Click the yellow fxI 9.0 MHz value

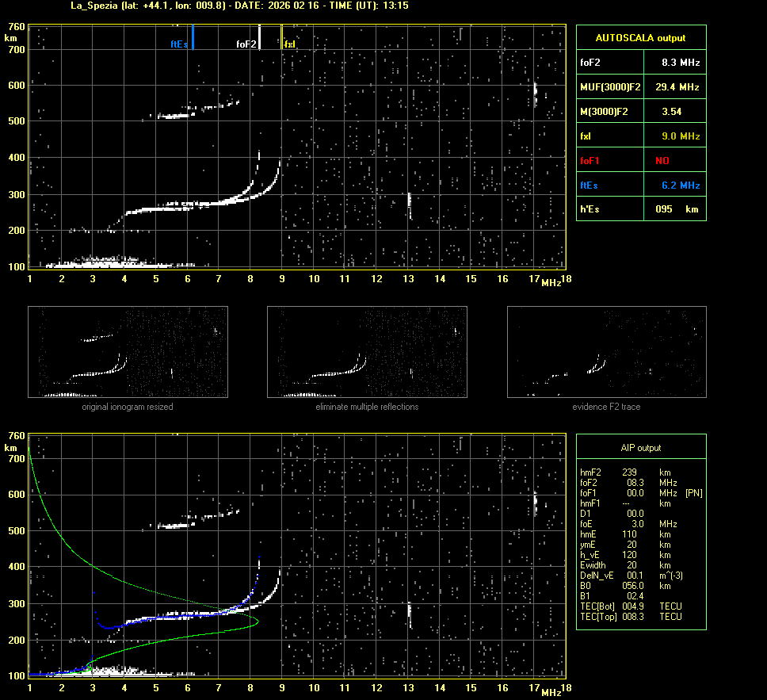pos(680,136)
